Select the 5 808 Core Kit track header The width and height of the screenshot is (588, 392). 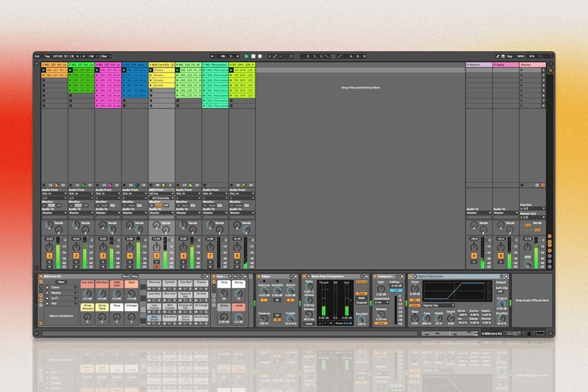[162, 65]
